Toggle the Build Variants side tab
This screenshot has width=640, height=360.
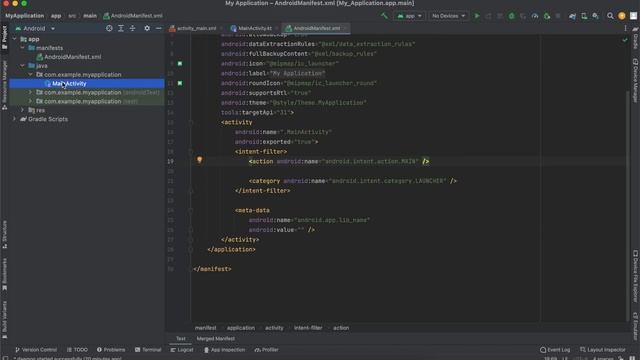coord(4,320)
